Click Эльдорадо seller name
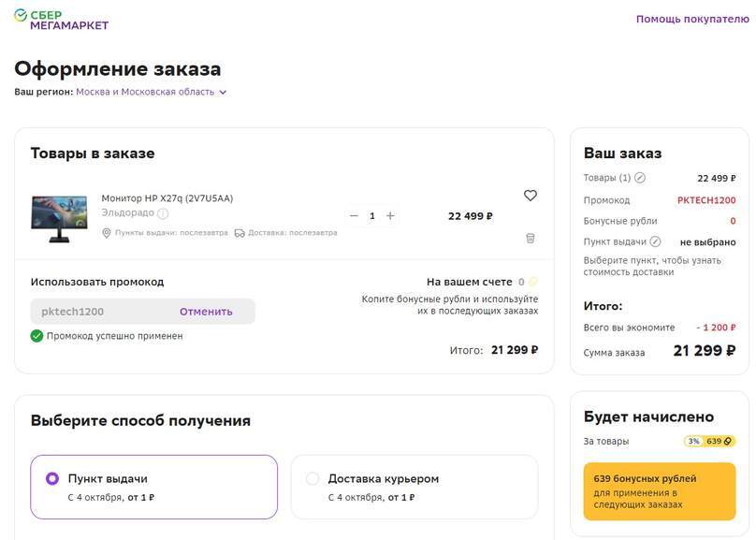756x540 pixels. (x=128, y=212)
